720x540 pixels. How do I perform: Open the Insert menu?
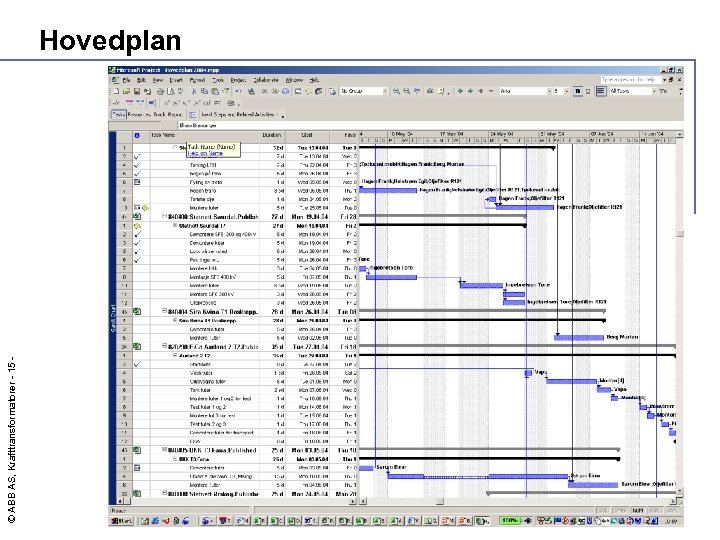pos(176,80)
